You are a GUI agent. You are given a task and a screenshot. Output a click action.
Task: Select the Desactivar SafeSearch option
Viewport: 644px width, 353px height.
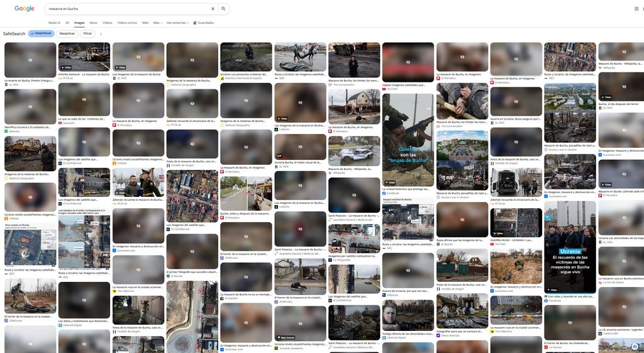(67, 34)
